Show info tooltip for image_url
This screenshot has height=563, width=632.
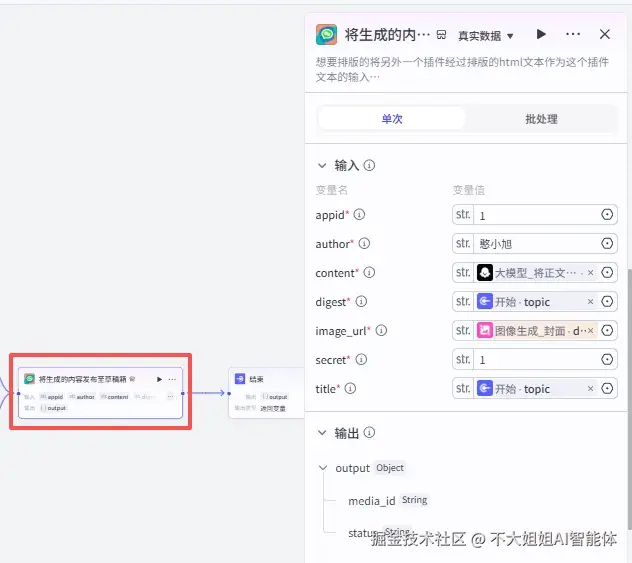381,330
